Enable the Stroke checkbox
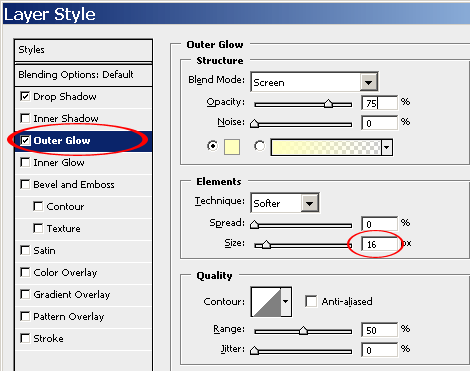The image size is (470, 371). 25,338
